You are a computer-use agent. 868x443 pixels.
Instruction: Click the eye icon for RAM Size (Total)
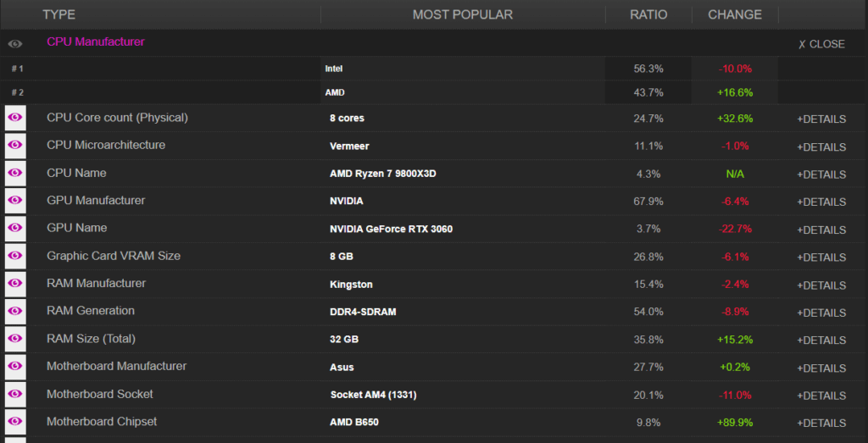pyautogui.click(x=15, y=339)
